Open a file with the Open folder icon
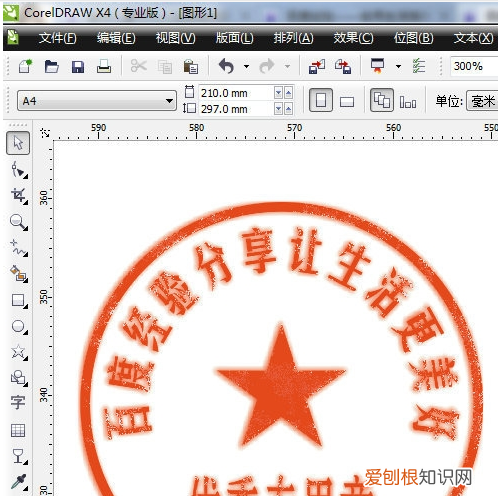498x496 pixels. [x=52, y=66]
